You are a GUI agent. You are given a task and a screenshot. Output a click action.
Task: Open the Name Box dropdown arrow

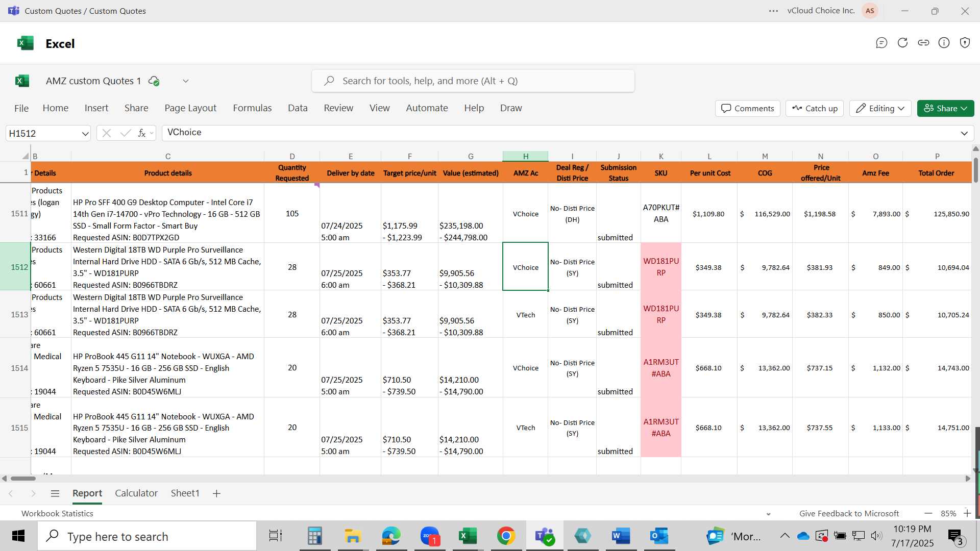(85, 134)
